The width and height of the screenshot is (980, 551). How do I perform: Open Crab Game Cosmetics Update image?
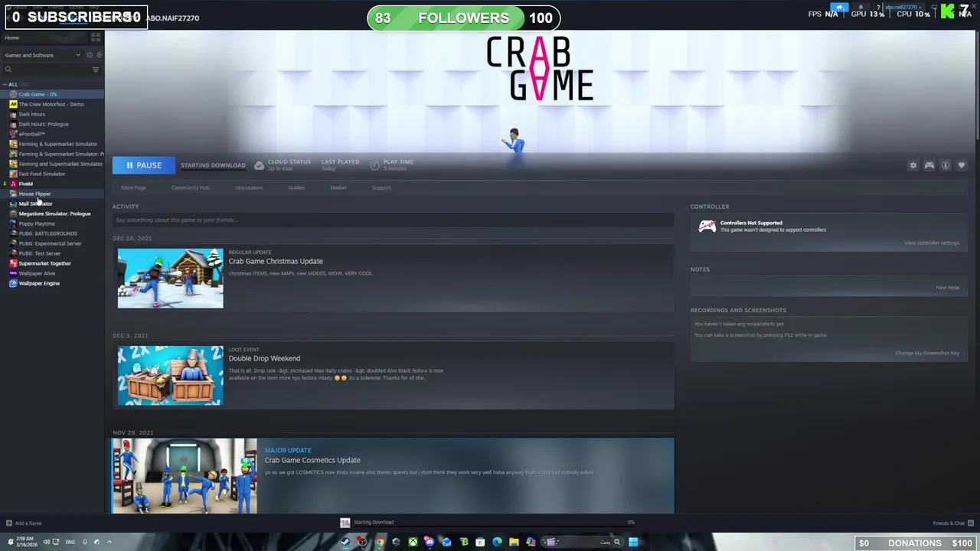pyautogui.click(x=185, y=476)
